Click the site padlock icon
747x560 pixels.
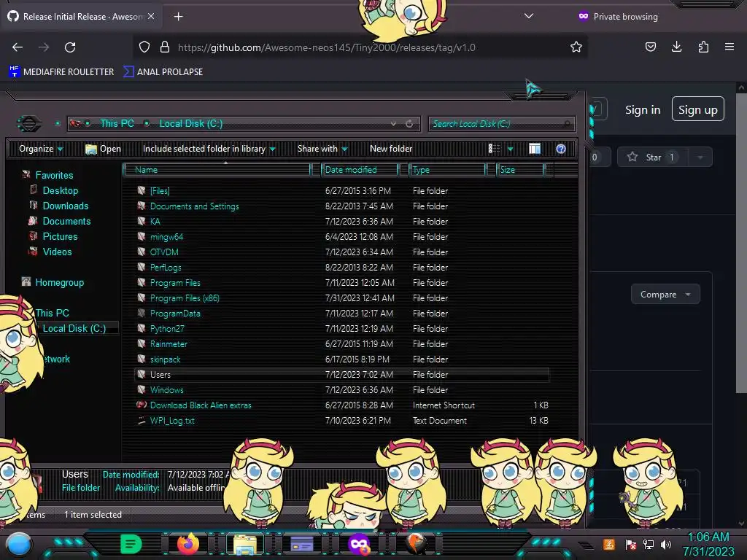click(x=165, y=47)
